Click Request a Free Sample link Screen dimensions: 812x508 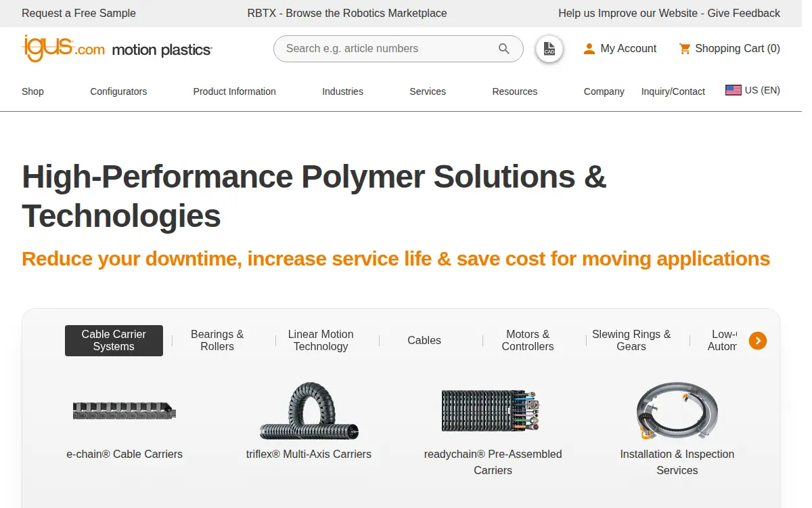tap(78, 13)
